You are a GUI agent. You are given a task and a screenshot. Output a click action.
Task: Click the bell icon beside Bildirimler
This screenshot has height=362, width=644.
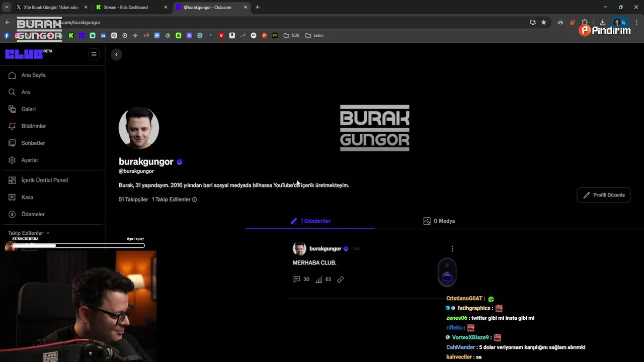(x=12, y=126)
